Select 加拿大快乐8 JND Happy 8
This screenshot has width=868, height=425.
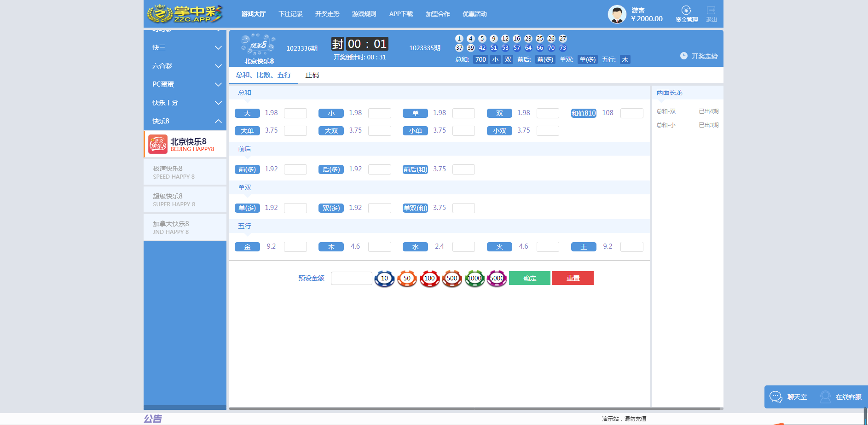click(x=185, y=227)
